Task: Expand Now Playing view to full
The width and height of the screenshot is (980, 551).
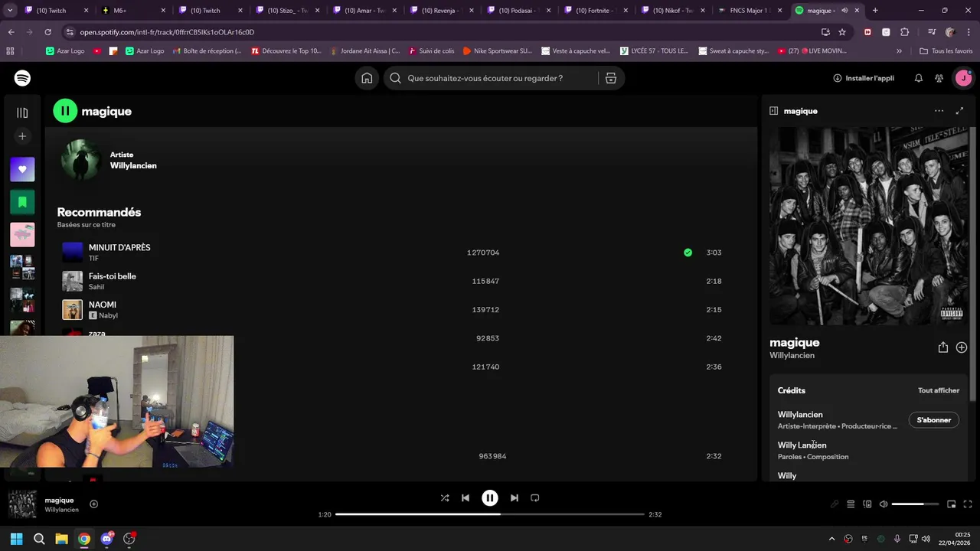Action: click(x=959, y=111)
